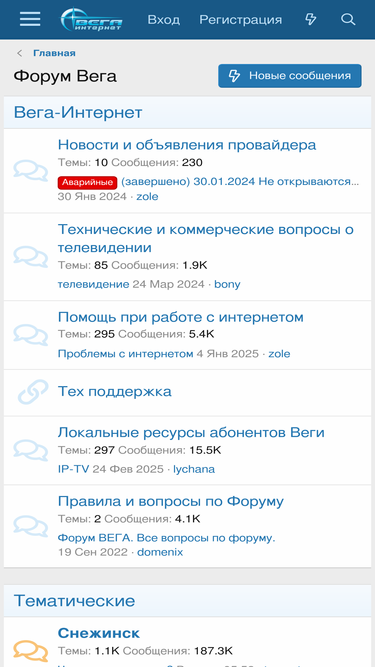This screenshot has height=667, width=375.
Task: Open forum Технические и коммерческие вопросы о телевидении
Action: pos(206,239)
